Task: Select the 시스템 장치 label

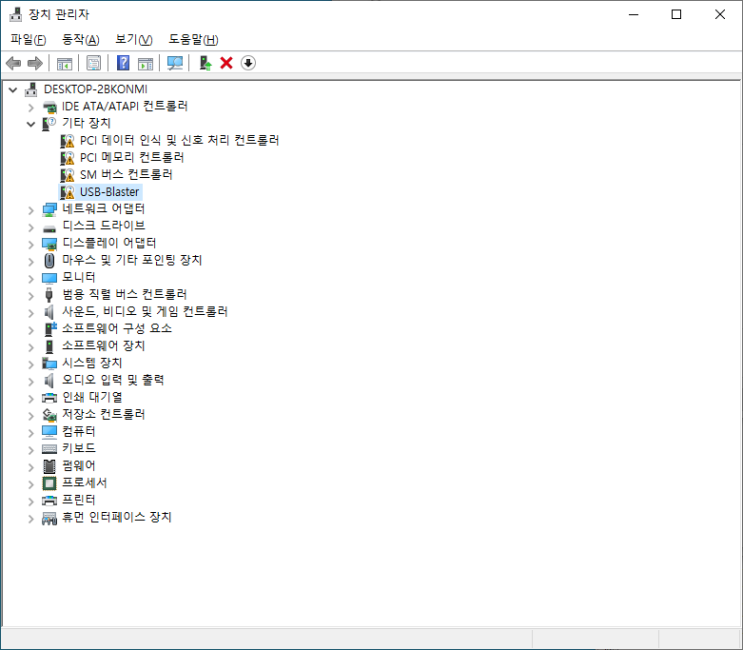Action: coord(92,363)
